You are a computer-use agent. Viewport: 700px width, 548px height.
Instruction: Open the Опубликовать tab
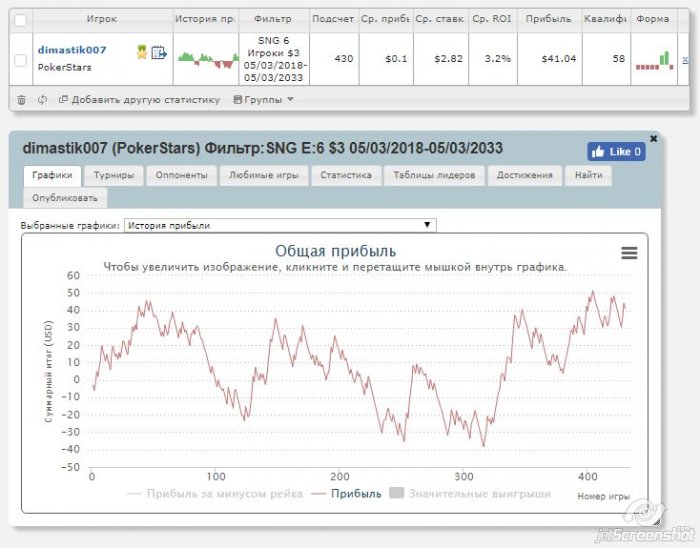coord(65,198)
